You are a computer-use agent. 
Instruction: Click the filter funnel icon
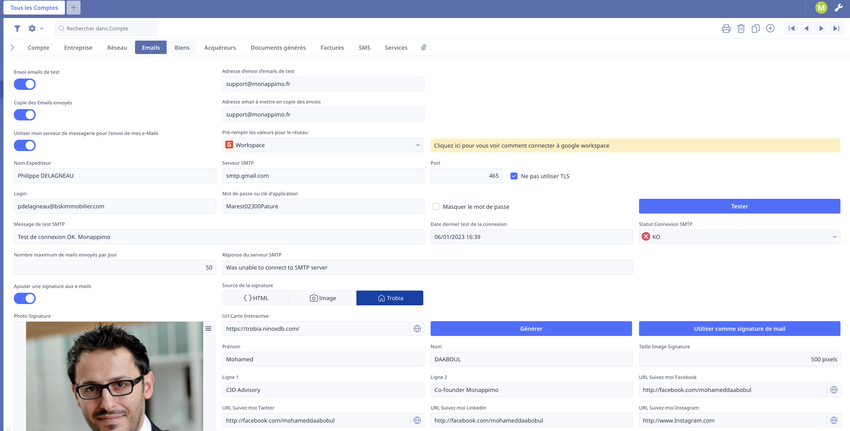click(x=17, y=29)
